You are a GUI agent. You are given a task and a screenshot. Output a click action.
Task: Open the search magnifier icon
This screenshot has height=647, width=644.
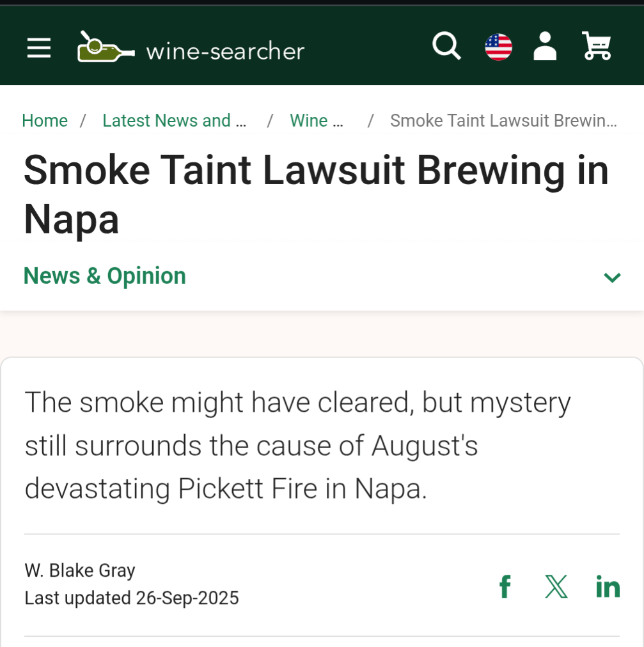pos(446,47)
